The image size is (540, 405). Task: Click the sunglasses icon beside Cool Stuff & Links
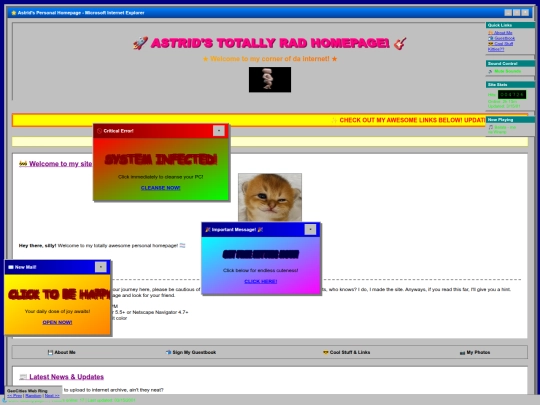[325, 352]
